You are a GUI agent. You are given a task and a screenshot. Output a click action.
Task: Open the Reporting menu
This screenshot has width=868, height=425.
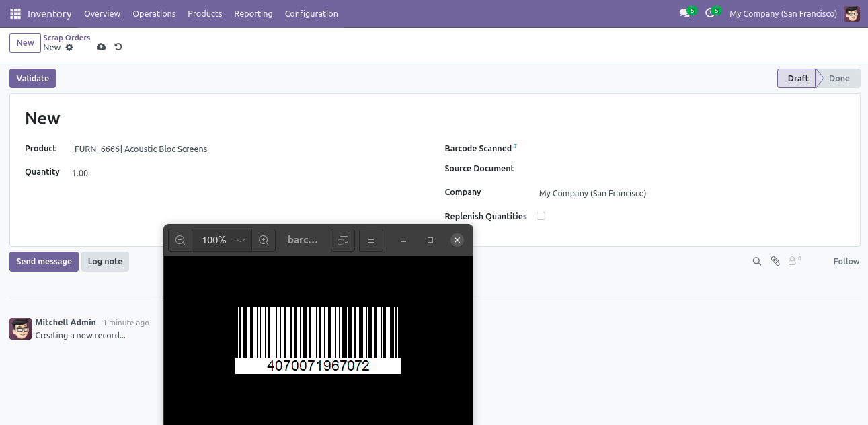[253, 13]
